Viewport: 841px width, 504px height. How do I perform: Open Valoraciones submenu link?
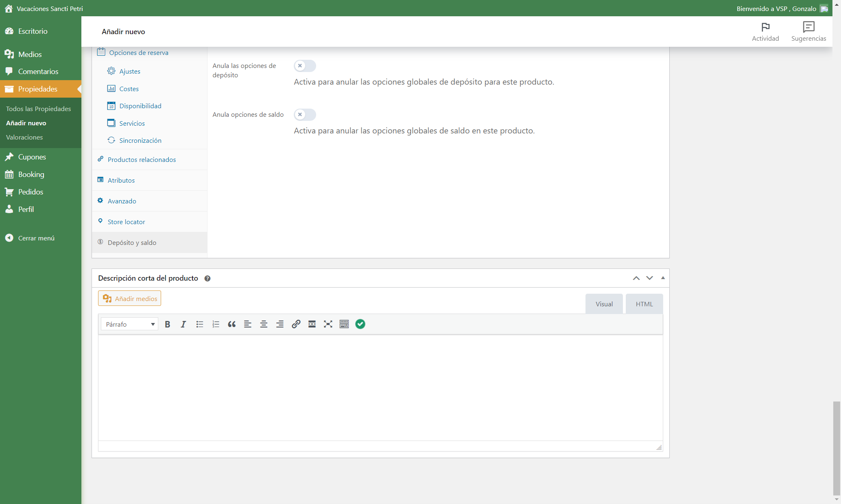(24, 137)
